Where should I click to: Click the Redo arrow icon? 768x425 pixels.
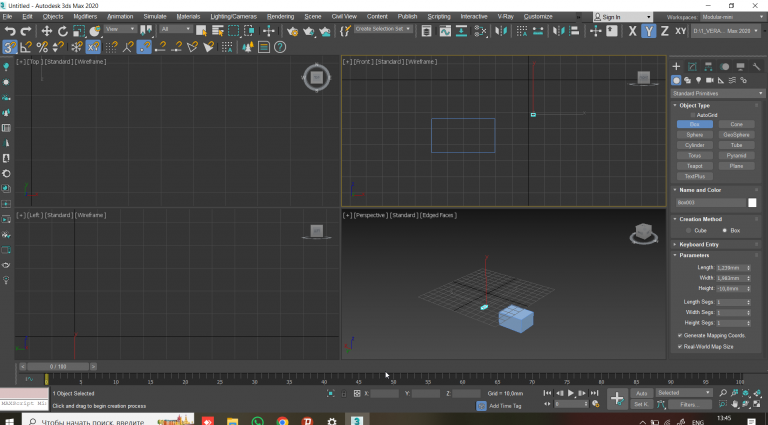pos(25,31)
